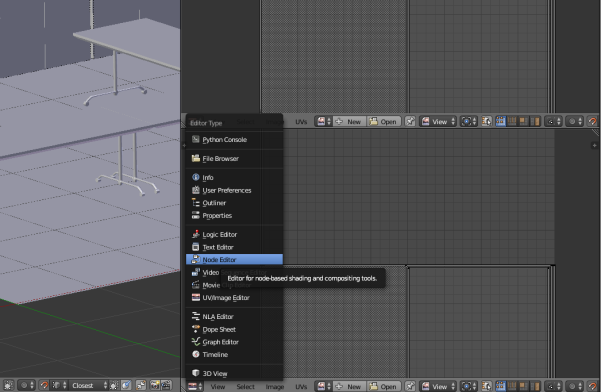Browse images dropdown in upper header
Image resolution: width=601 pixels, height=392 pixels.
(323, 121)
